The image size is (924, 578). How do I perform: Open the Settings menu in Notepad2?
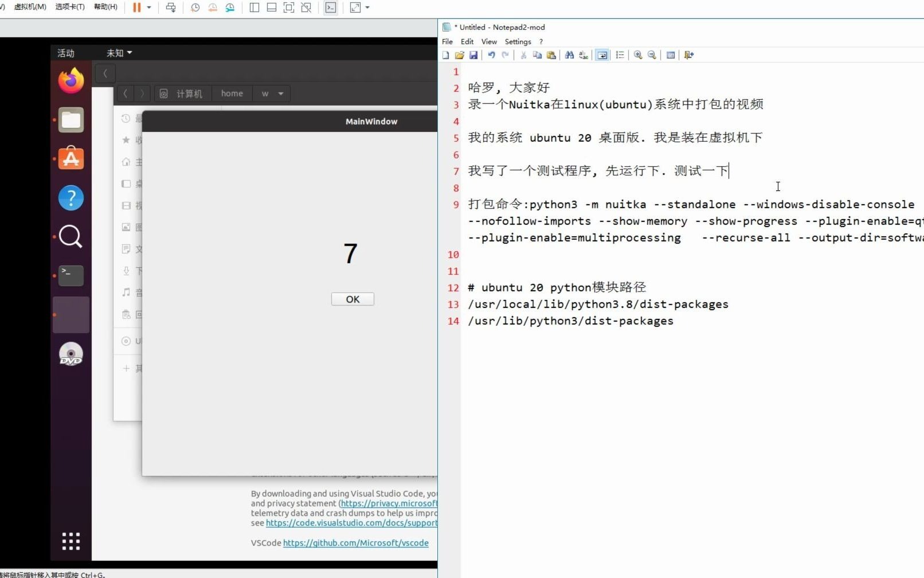click(518, 41)
